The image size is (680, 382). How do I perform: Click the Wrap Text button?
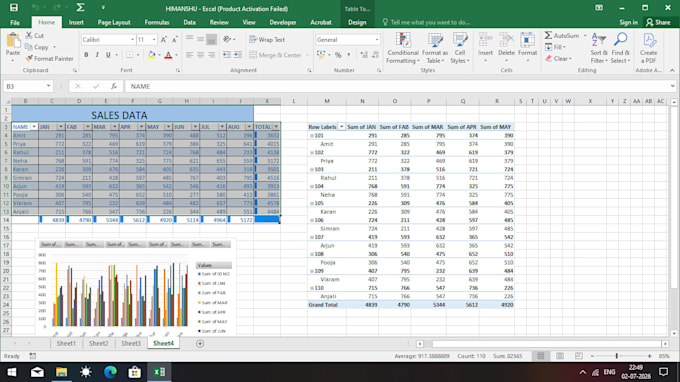point(267,39)
